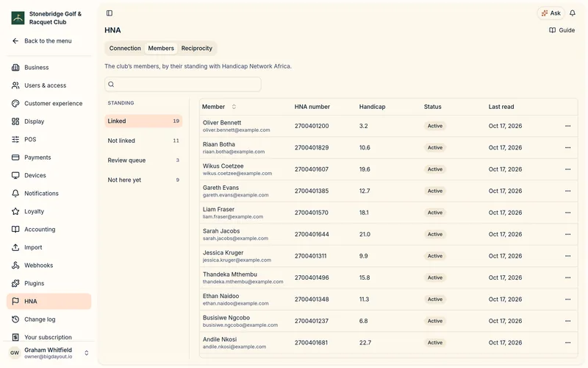588x368 pixels.
Task: Open row actions for Wikus Coetzee
Action: coord(567,169)
